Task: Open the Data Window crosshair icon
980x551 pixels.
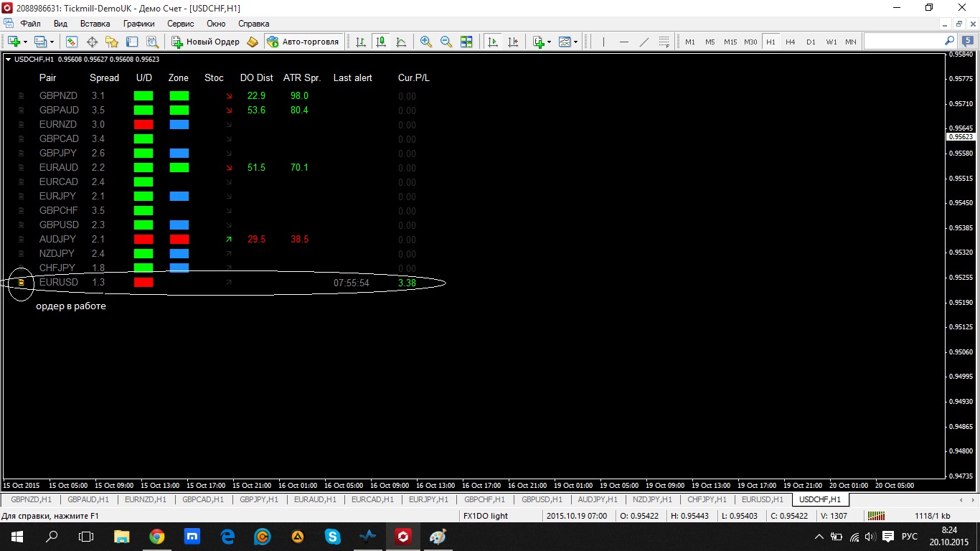Action: pyautogui.click(x=92, y=42)
